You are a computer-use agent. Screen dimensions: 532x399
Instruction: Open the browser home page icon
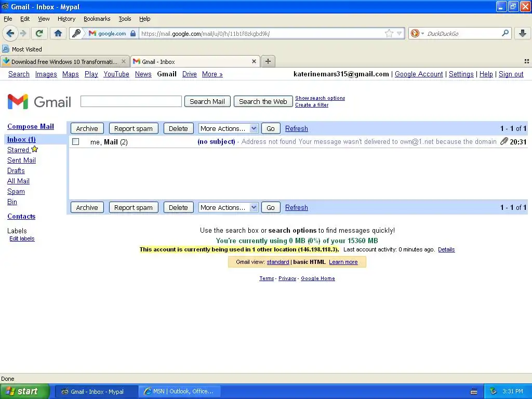click(58, 33)
